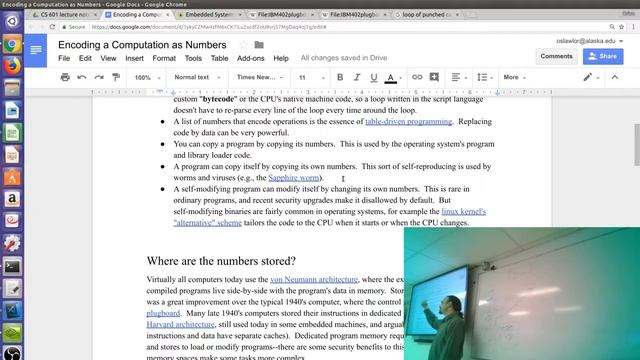Screen dimensions: 640x360
Task: Click the document title field
Action: (x=142, y=44)
